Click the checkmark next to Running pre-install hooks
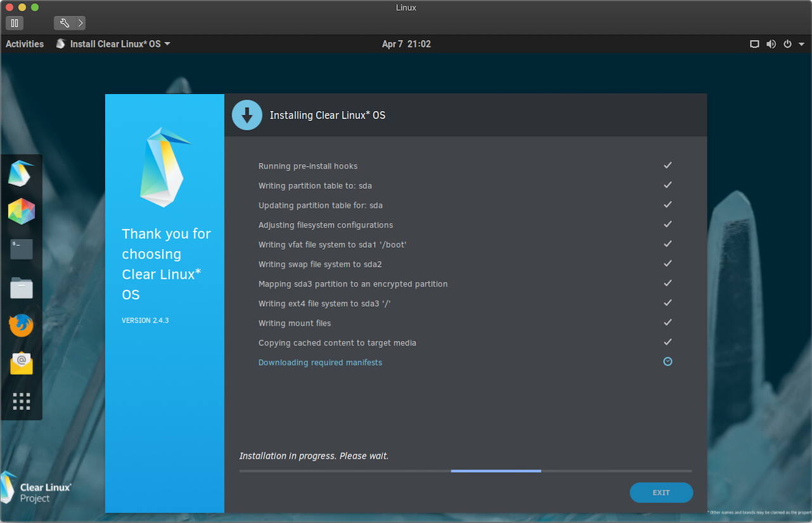The height and width of the screenshot is (523, 812). coord(667,165)
